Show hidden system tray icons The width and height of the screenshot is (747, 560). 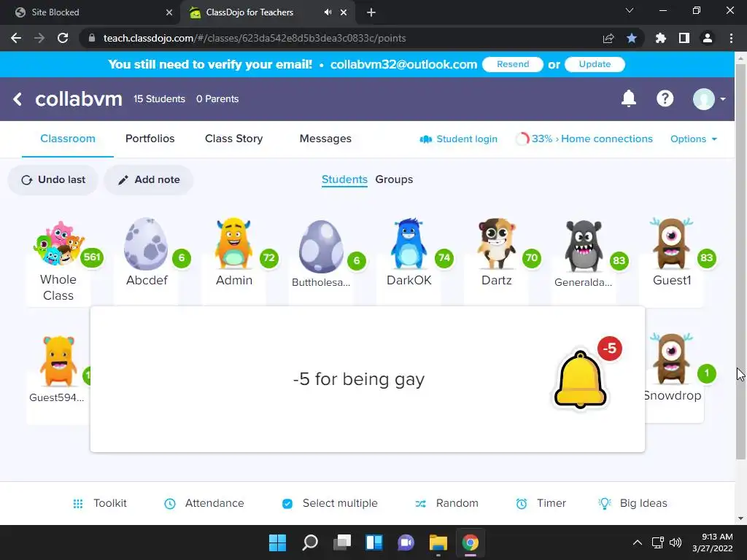pyautogui.click(x=638, y=542)
